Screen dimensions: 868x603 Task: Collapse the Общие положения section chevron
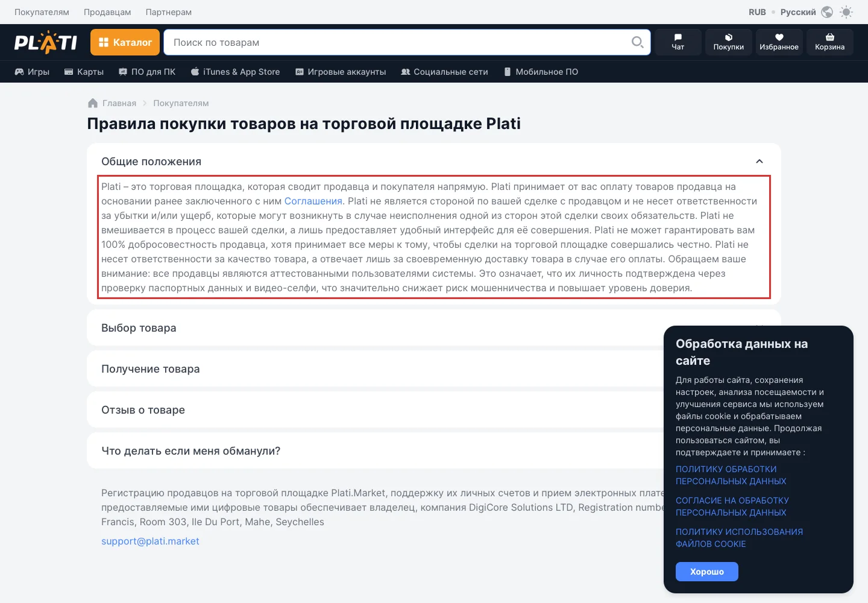(759, 162)
